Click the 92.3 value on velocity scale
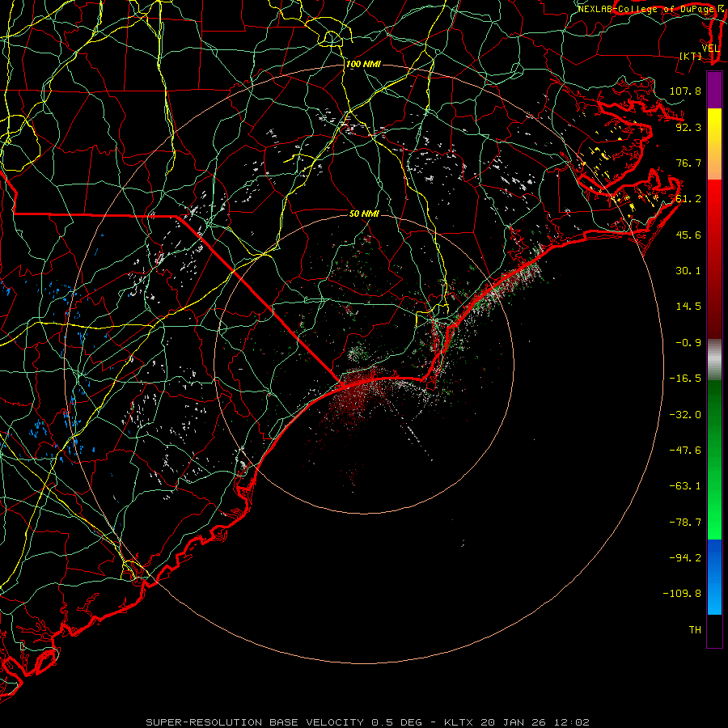 (x=688, y=127)
